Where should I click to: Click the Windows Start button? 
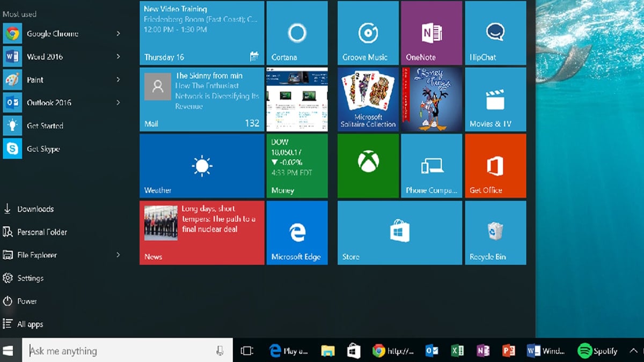point(8,351)
